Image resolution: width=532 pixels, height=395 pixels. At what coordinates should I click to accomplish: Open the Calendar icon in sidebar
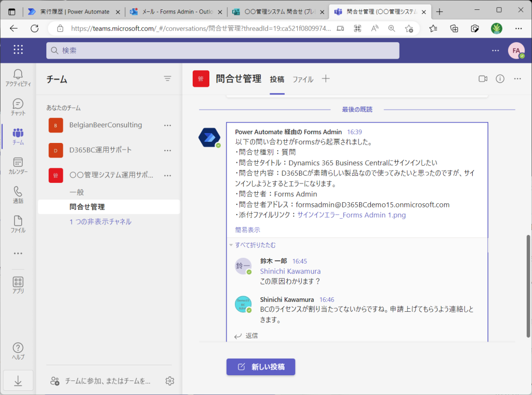tap(18, 166)
